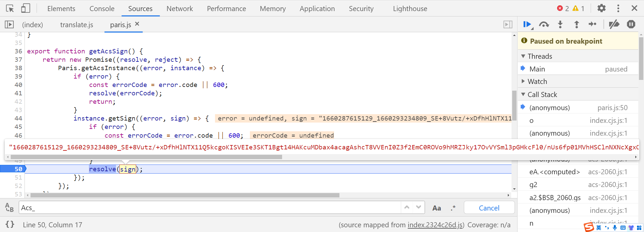The image size is (644, 232).
Task: Click the red error count badge
Action: 563,8
